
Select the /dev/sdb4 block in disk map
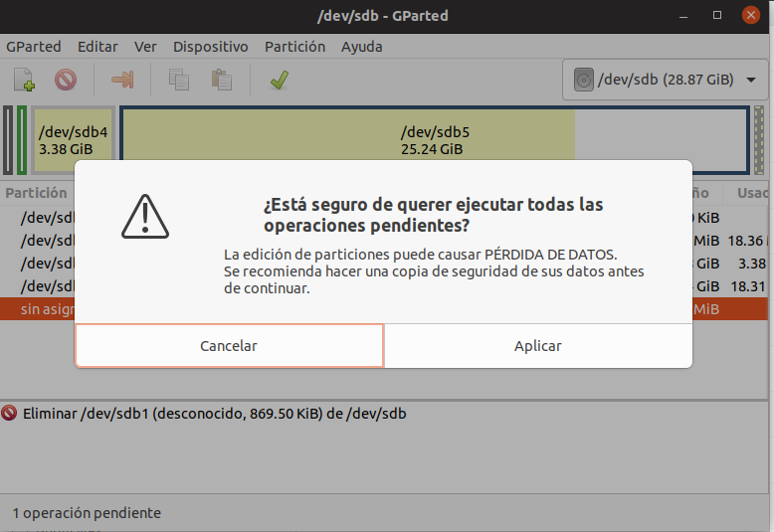[73, 140]
